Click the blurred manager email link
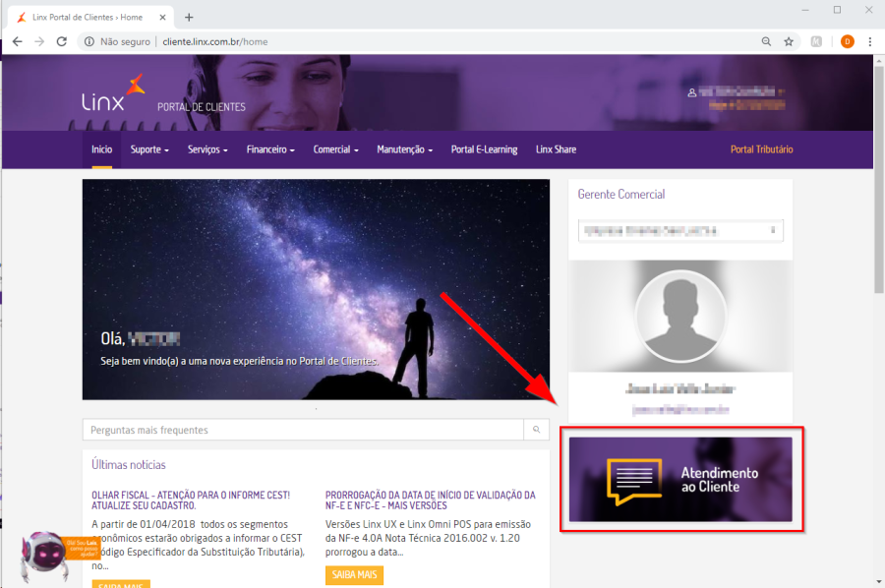 point(680,410)
